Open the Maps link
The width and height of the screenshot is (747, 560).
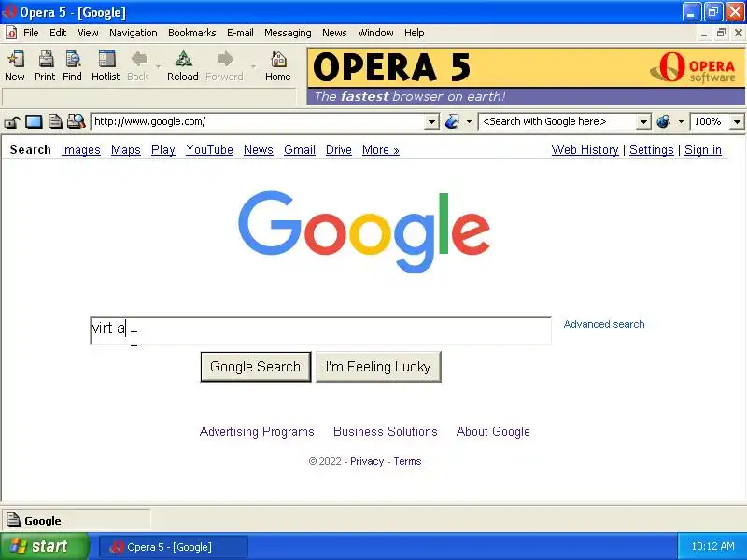126,150
